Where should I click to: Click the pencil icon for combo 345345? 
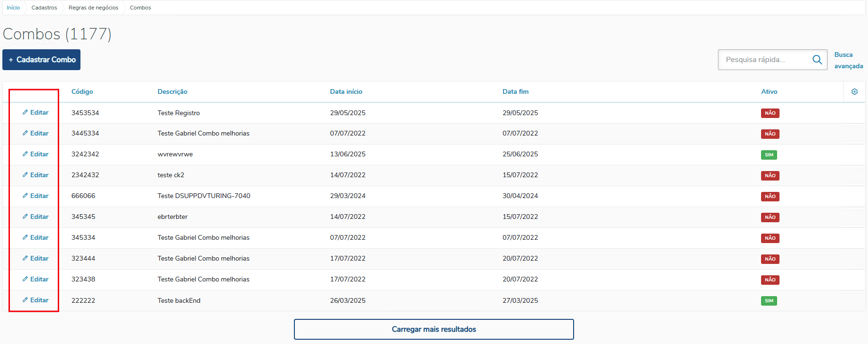coord(25,217)
